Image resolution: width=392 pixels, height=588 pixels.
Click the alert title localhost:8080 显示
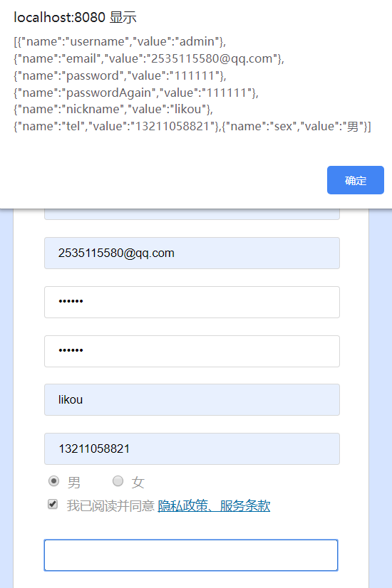pos(75,17)
